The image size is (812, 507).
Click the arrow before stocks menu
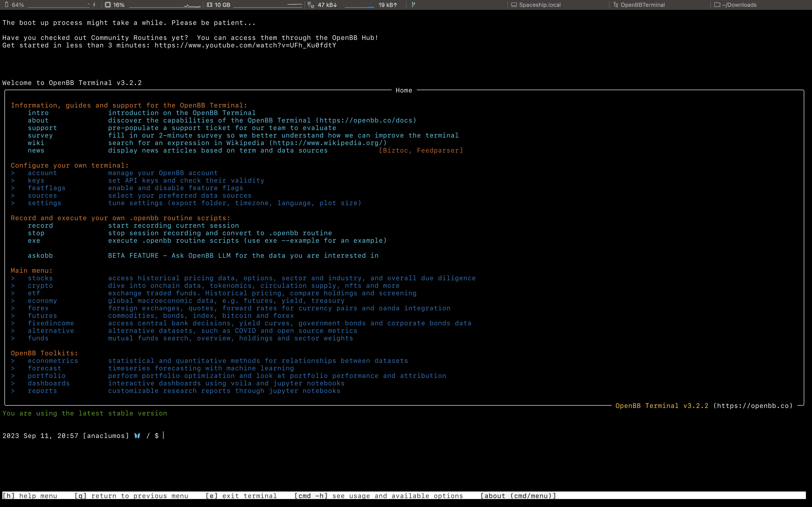(x=13, y=278)
